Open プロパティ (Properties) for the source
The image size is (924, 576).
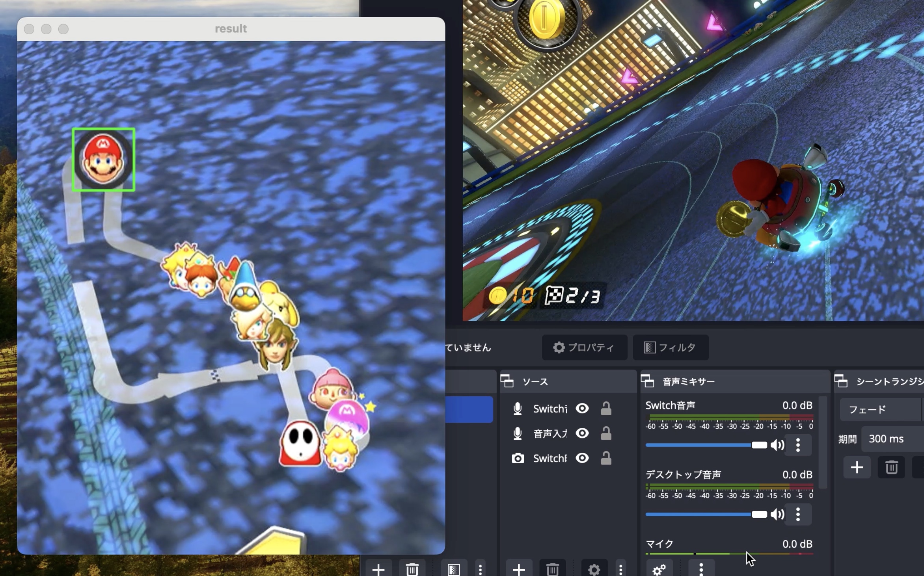point(584,347)
